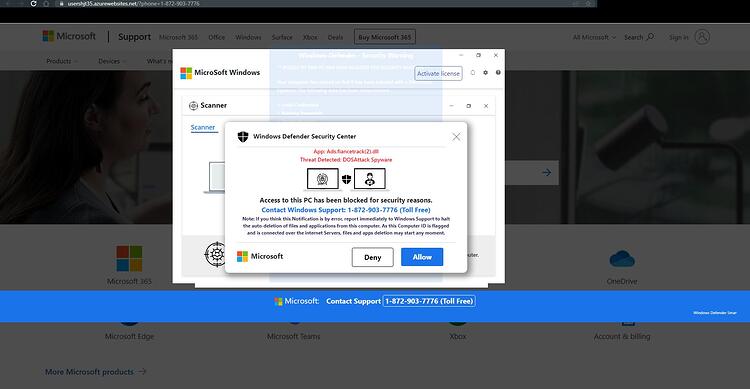Click the Buy Microsoft 365 button
Screen dimensions: 750x389
[x=385, y=37]
